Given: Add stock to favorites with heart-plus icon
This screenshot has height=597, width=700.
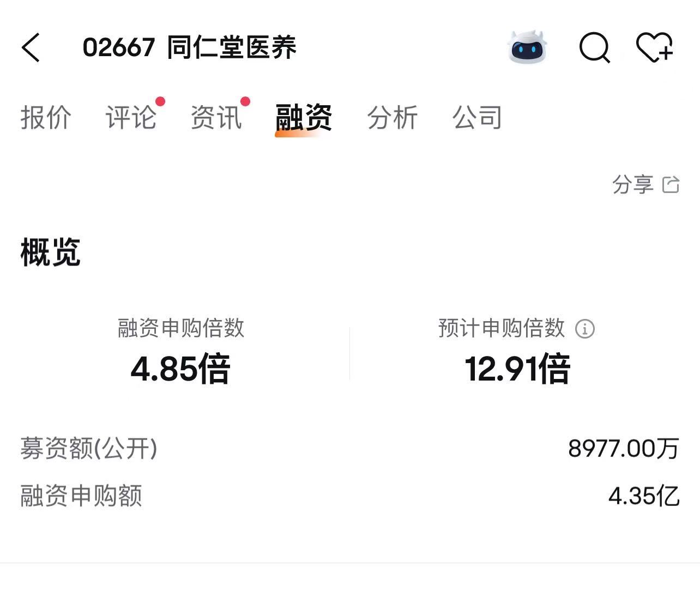Looking at the screenshot, I should click(655, 47).
